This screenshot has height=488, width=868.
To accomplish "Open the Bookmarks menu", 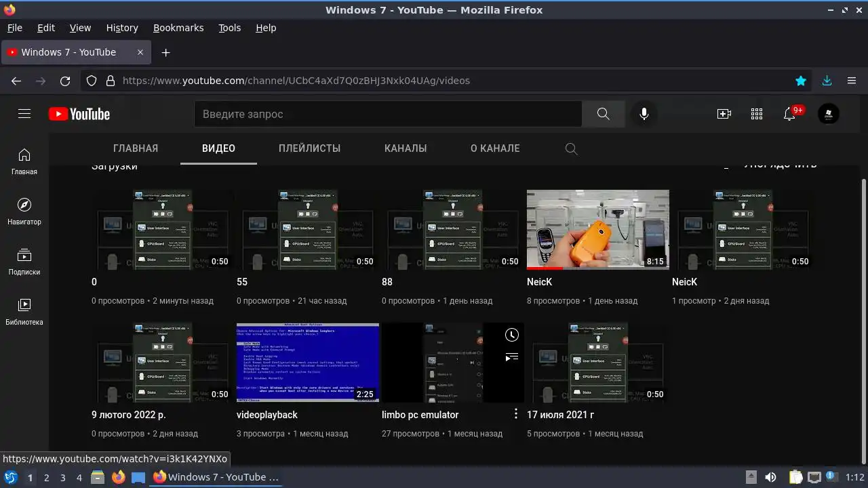I will tap(178, 28).
